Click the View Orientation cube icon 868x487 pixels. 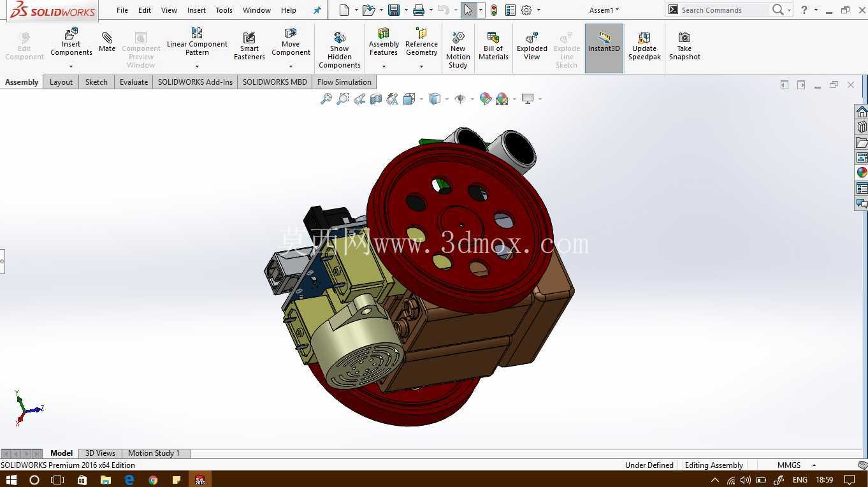(409, 99)
